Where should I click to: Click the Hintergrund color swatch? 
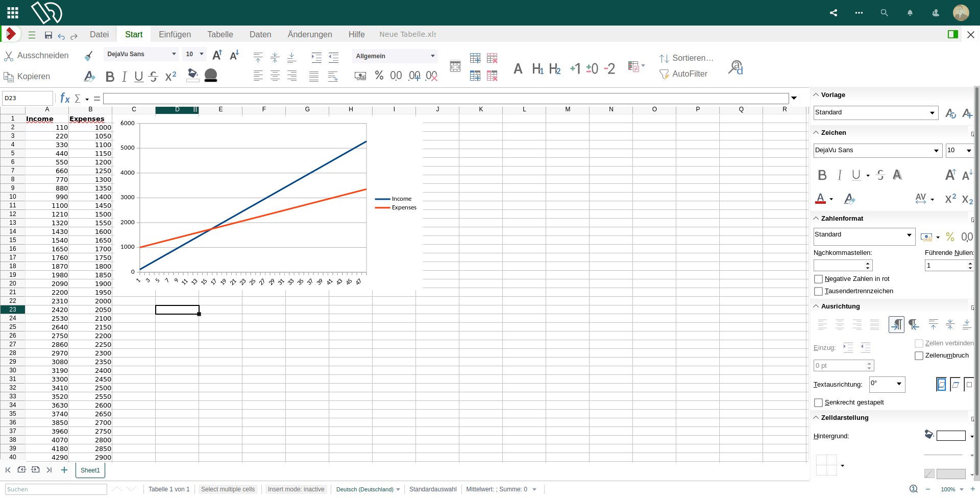pyautogui.click(x=951, y=436)
